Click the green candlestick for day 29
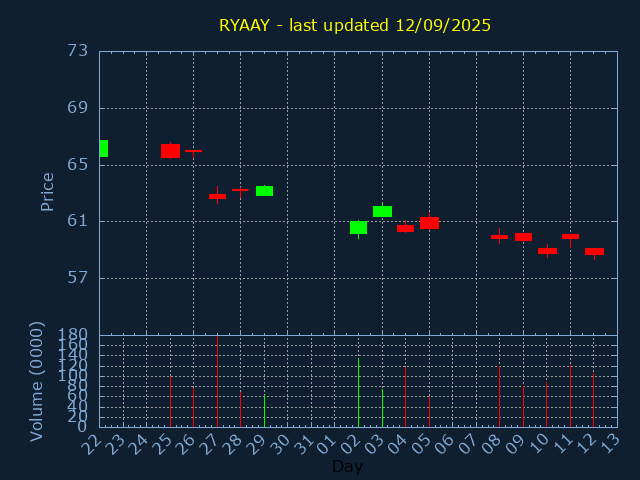 [264, 191]
